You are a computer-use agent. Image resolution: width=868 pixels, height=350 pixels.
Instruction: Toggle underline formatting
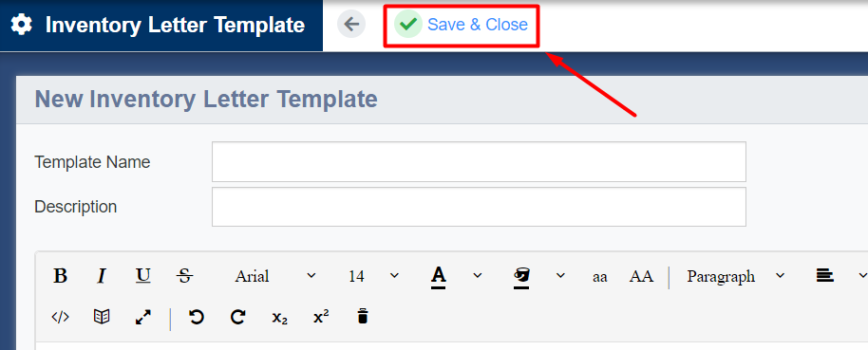pos(143,275)
